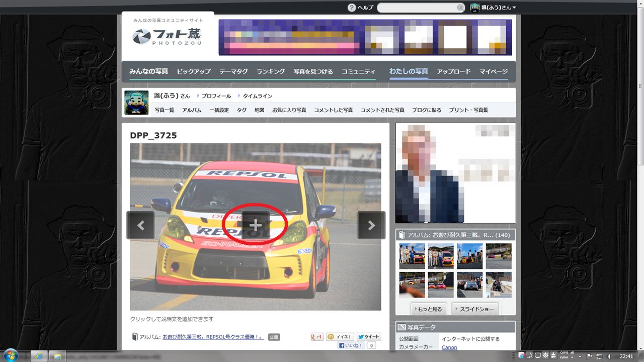Click the small account avatar in top bar

474,8
